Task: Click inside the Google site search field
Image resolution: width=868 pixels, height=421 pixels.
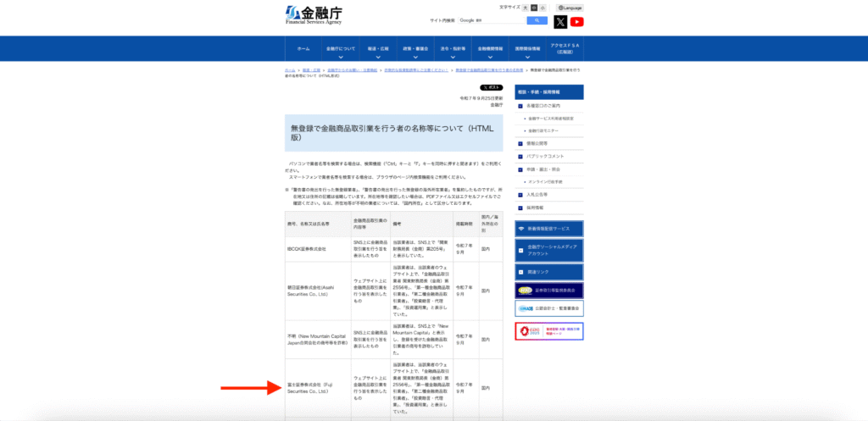Action: [492, 20]
